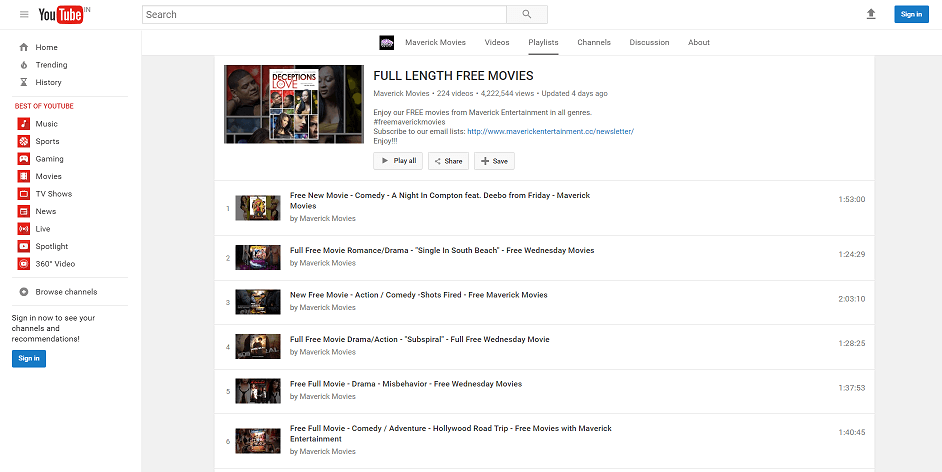Image resolution: width=942 pixels, height=472 pixels.
Task: Click the YouTube logo
Action: [x=60, y=15]
